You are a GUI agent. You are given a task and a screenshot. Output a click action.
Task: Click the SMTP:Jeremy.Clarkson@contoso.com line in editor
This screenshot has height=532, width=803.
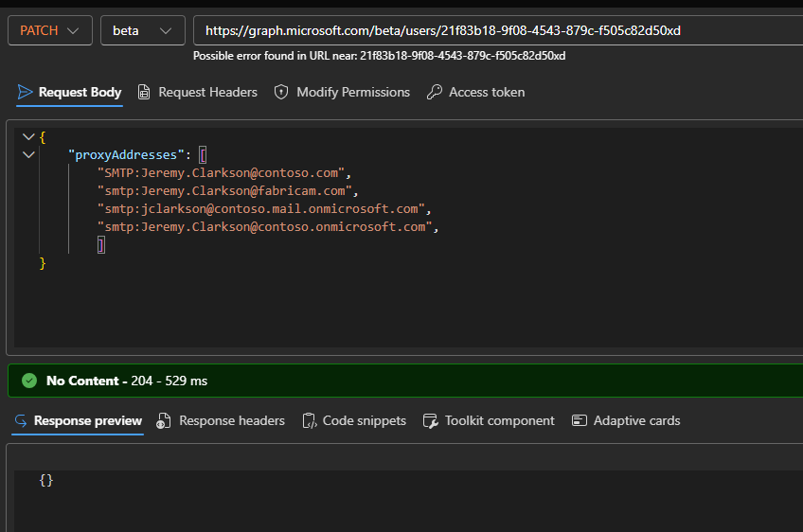(223, 173)
